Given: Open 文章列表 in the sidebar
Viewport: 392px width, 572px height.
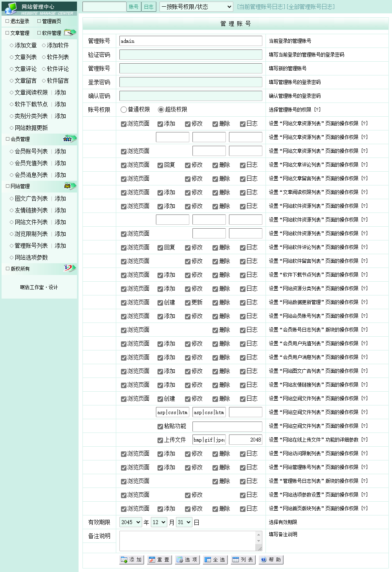Looking at the screenshot, I should [x=26, y=57].
